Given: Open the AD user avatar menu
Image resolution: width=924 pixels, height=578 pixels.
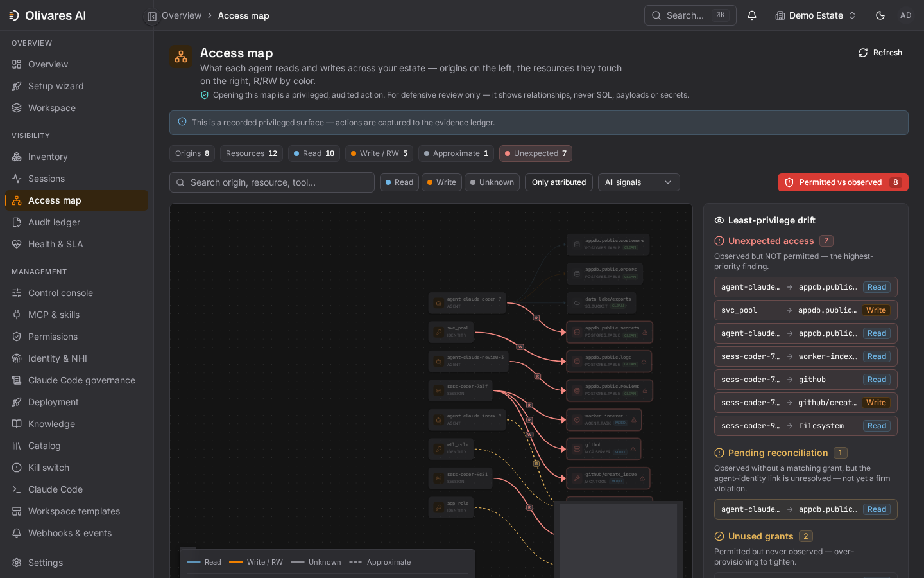Looking at the screenshot, I should point(906,15).
